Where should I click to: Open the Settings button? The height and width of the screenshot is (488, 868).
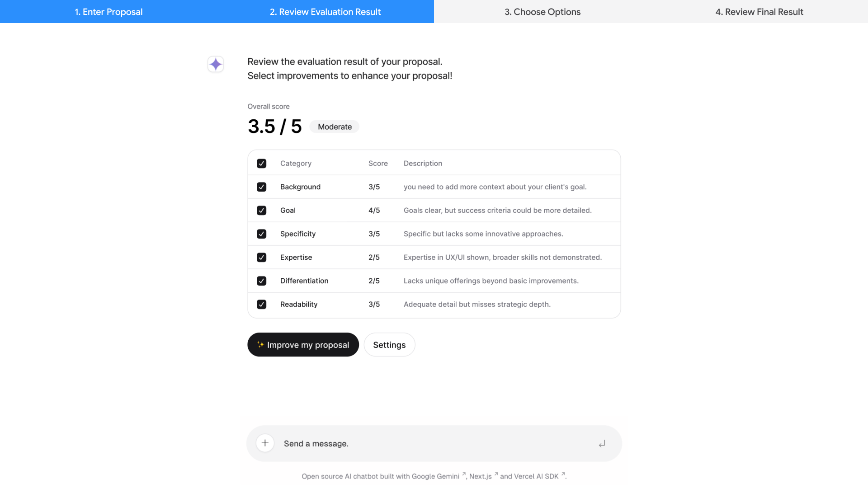pyautogui.click(x=389, y=345)
